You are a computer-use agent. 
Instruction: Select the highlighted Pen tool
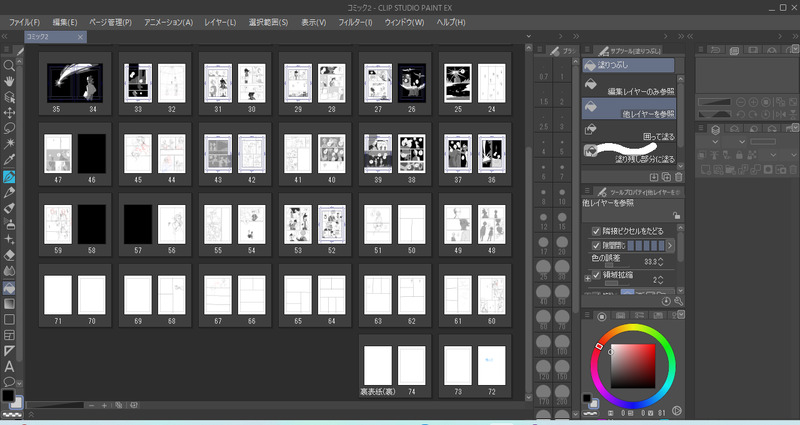click(9, 177)
